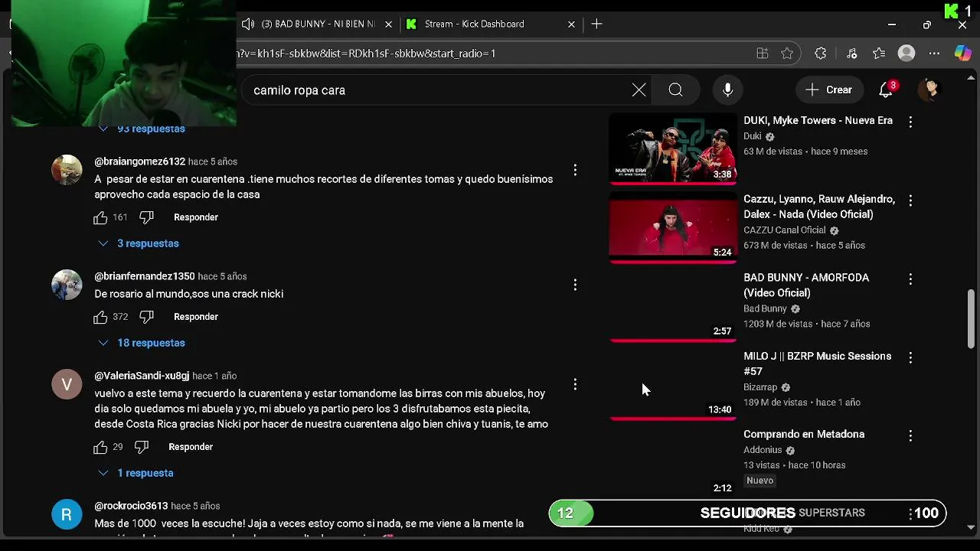Collapse the 93 respuestas thread
Screen dimensions: 980x551
pyautogui.click(x=142, y=129)
